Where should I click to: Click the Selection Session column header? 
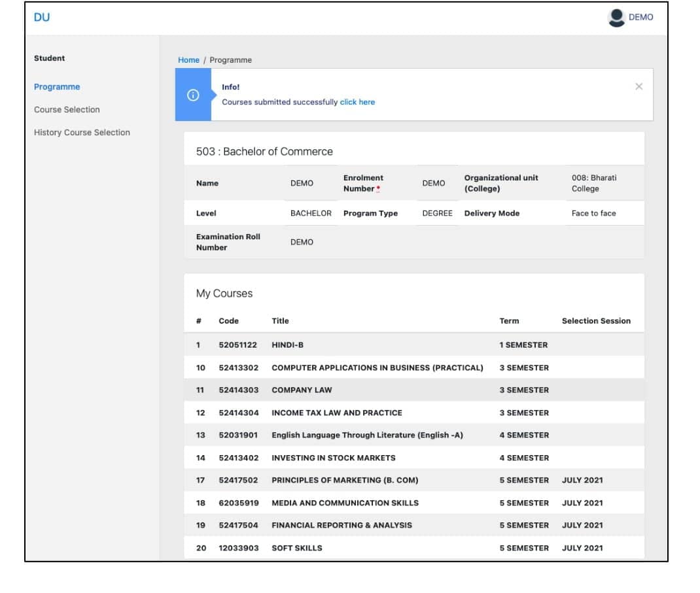pyautogui.click(x=597, y=321)
